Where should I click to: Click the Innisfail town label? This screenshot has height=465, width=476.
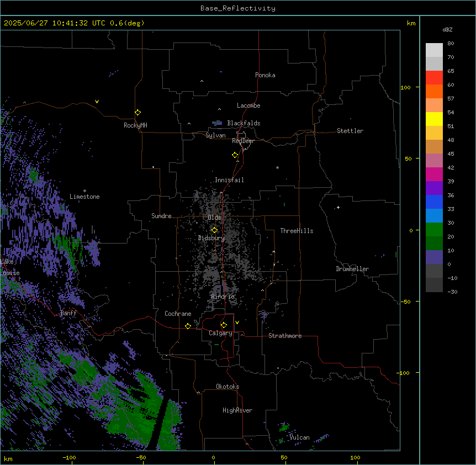pyautogui.click(x=229, y=180)
